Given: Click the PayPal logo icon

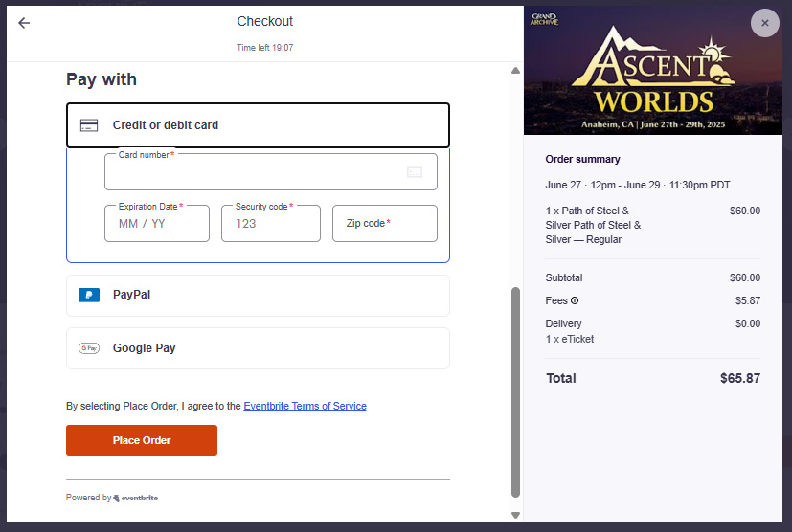Looking at the screenshot, I should pyautogui.click(x=89, y=295).
